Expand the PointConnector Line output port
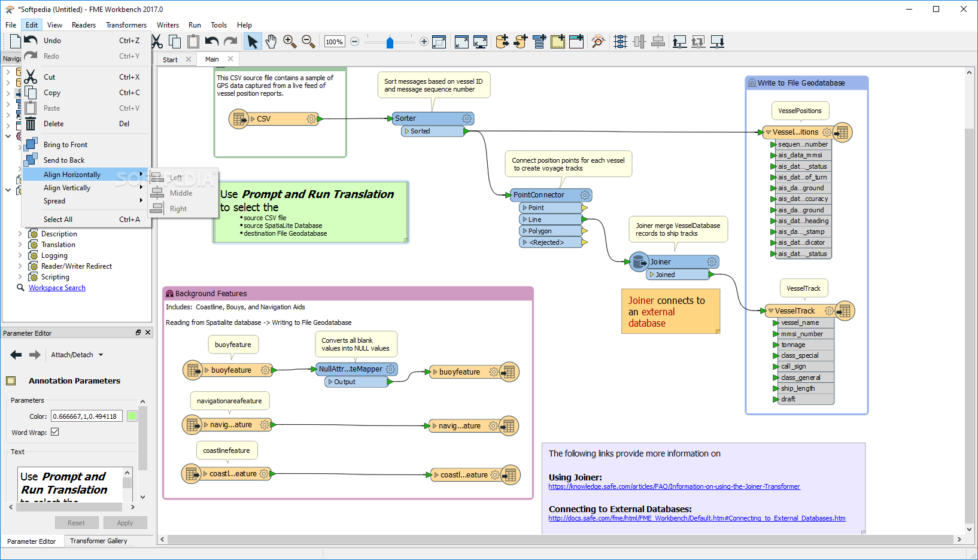 point(524,220)
